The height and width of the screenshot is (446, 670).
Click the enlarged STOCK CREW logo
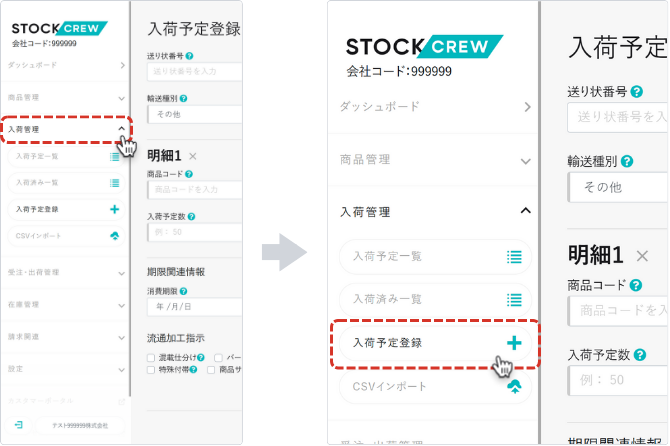pos(424,47)
